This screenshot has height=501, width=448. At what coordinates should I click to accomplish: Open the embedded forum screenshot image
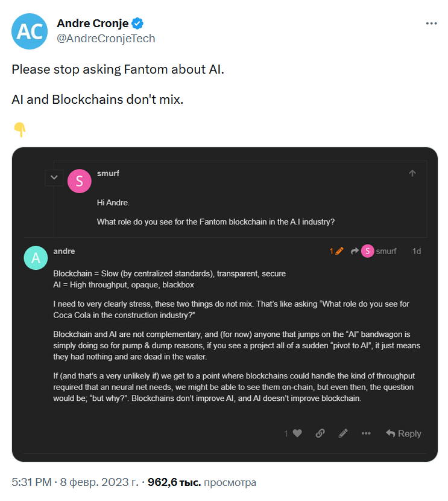tap(225, 304)
